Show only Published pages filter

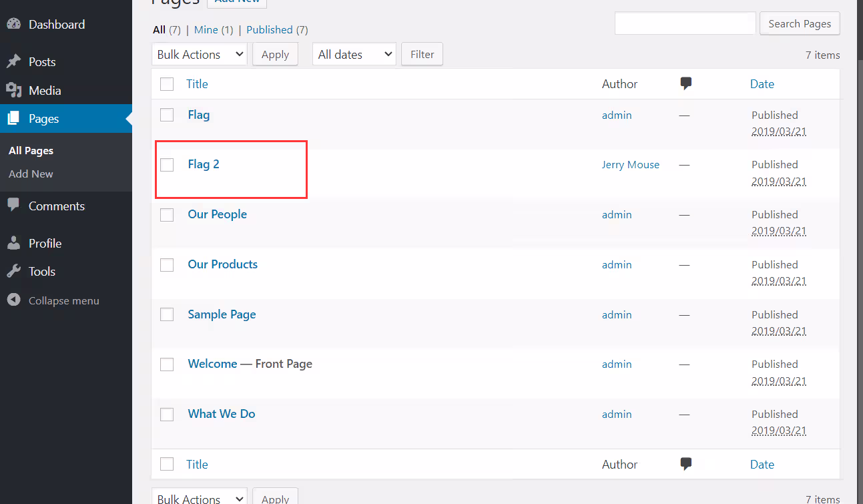[x=270, y=30]
